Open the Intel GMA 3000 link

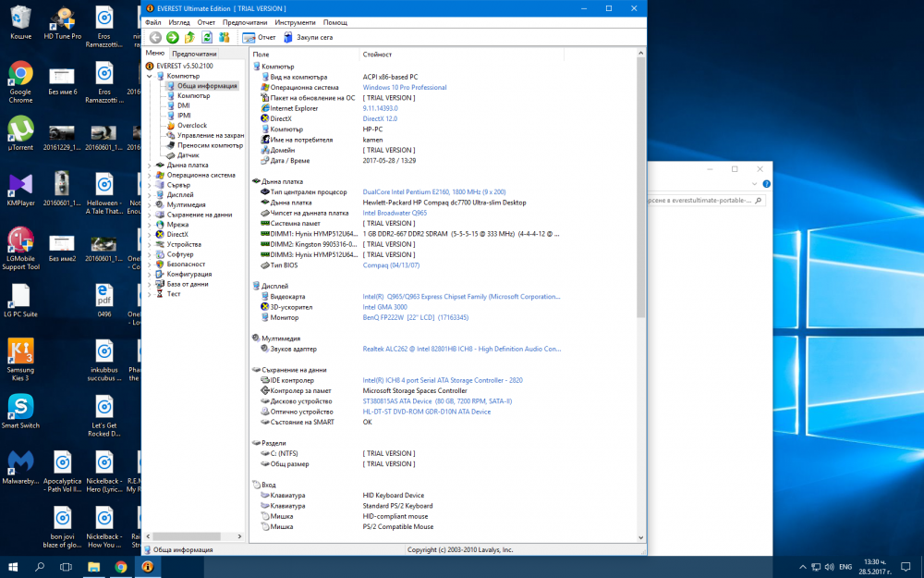tap(384, 307)
